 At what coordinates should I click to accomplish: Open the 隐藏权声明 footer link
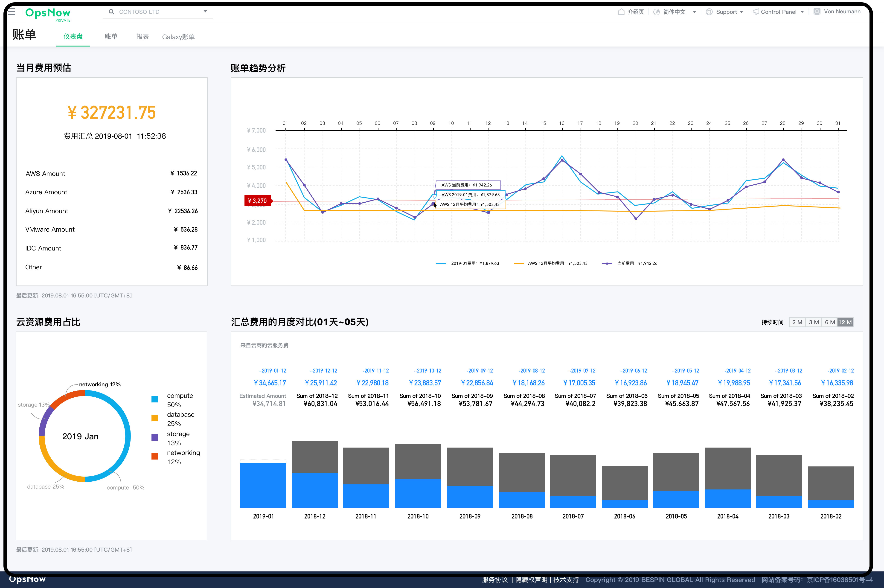click(x=531, y=580)
